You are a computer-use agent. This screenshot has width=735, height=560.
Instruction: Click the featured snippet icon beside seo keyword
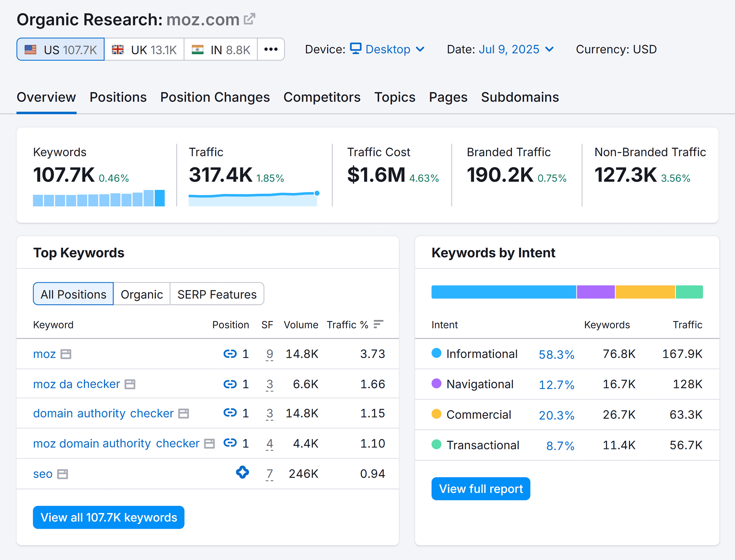click(243, 473)
